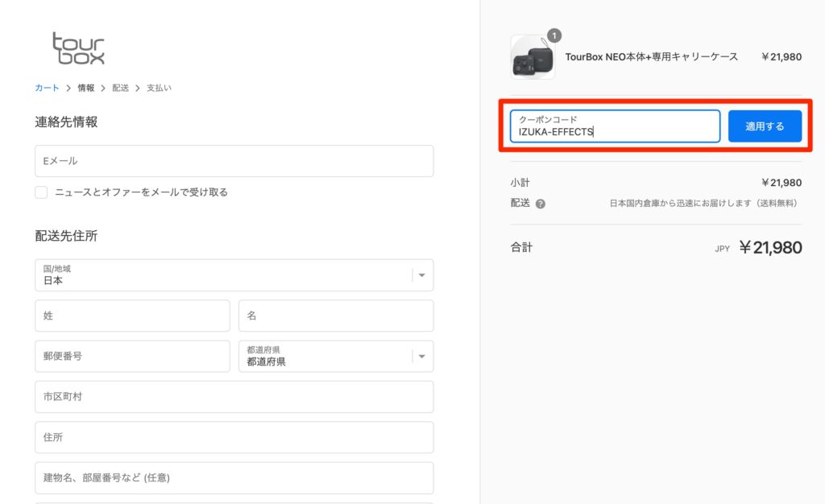Open the 国/地域 country dropdown
The height and width of the screenshot is (504, 825).
tap(234, 275)
